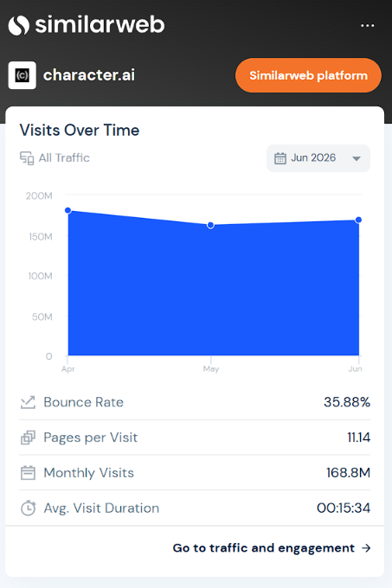
Task: Open the Jun 2026 date dropdown
Action: coord(318,158)
